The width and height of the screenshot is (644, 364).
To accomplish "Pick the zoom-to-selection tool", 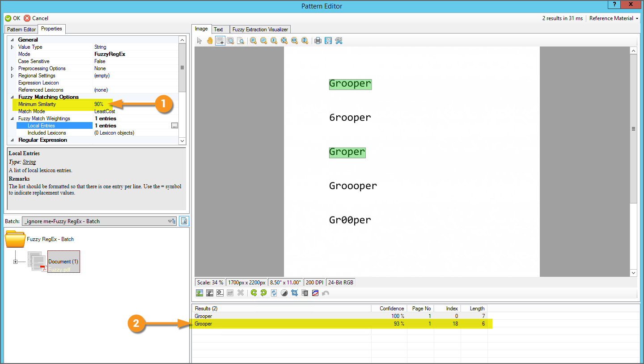I will (x=230, y=41).
